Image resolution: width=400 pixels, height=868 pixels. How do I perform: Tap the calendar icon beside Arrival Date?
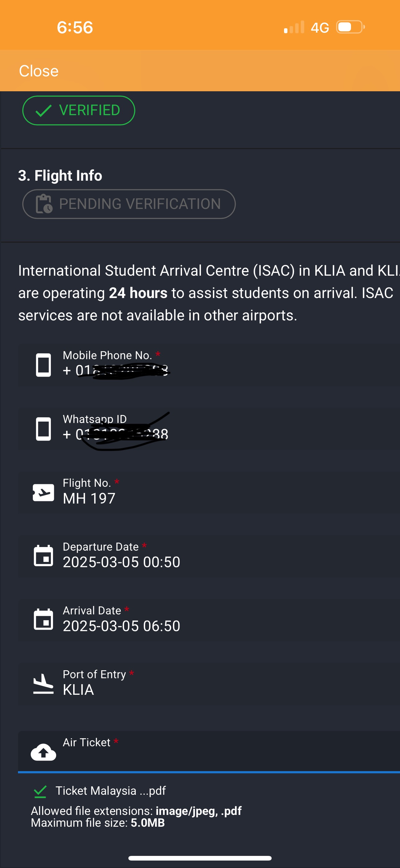point(43,620)
